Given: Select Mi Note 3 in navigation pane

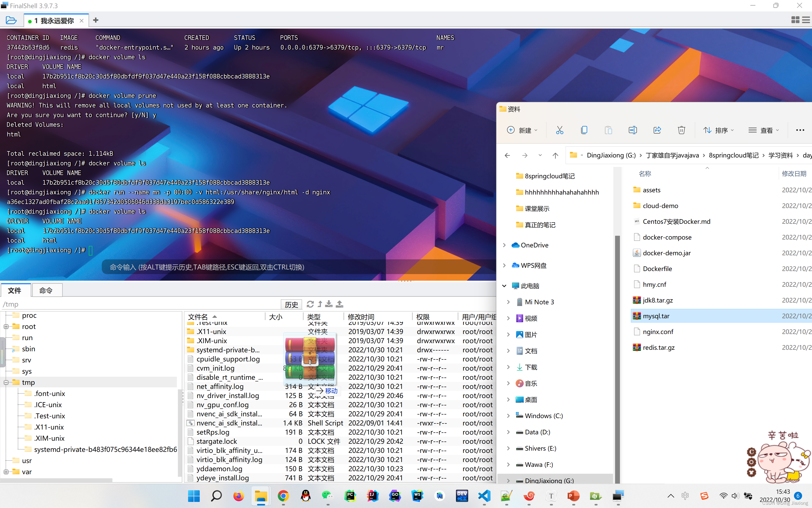Looking at the screenshot, I should click(x=539, y=302).
